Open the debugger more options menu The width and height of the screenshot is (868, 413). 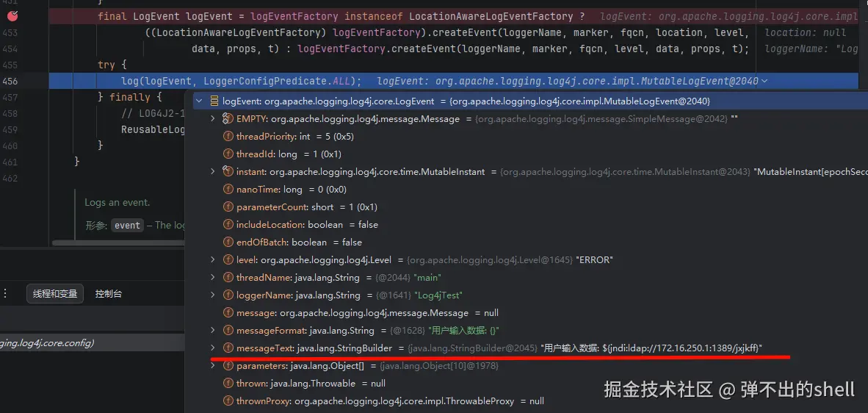coord(5,294)
